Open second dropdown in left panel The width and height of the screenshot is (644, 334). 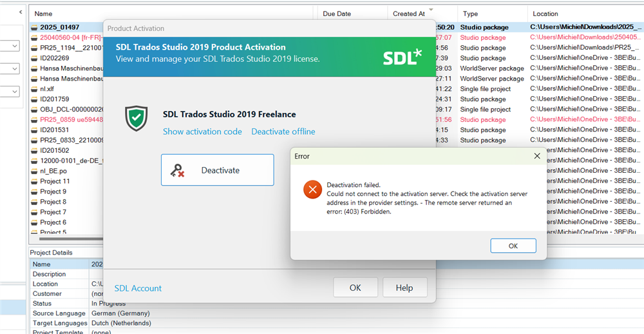pyautogui.click(x=10, y=68)
